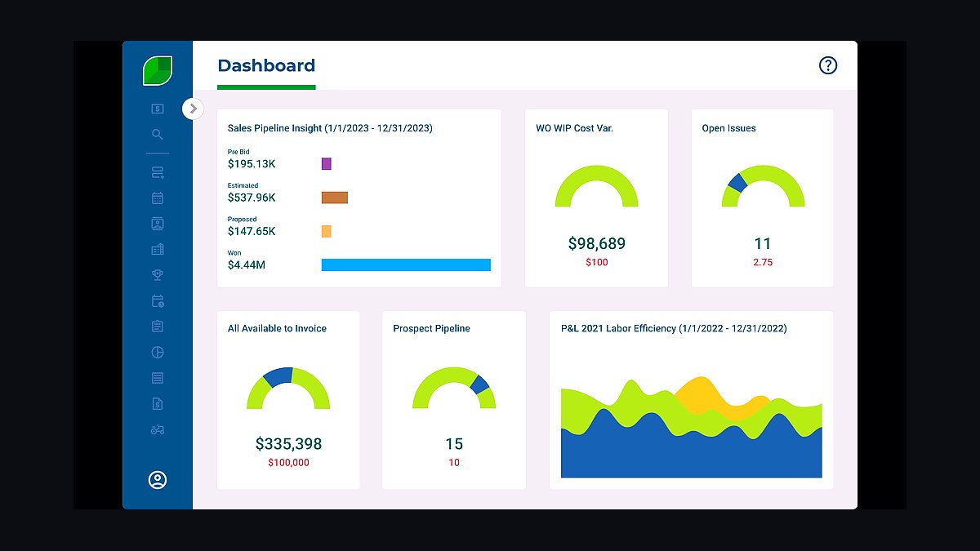Click the tractor equipment sidebar icon
The image size is (980, 551).
pos(158,429)
